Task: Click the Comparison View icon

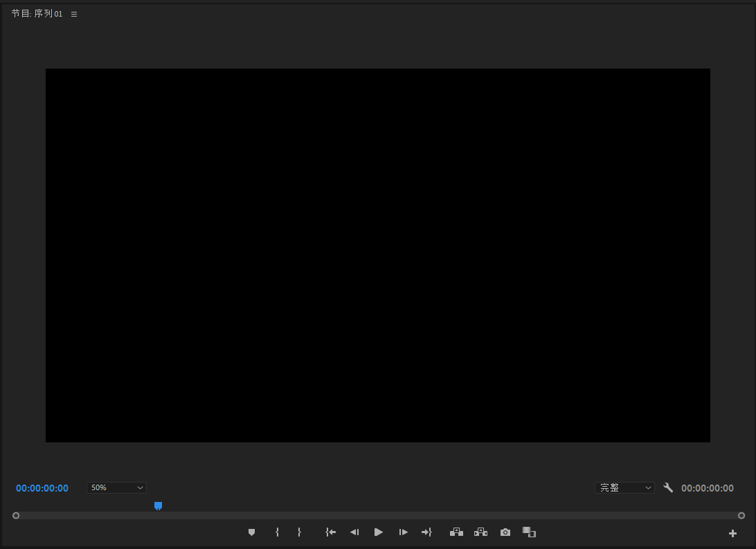Action: pos(530,532)
